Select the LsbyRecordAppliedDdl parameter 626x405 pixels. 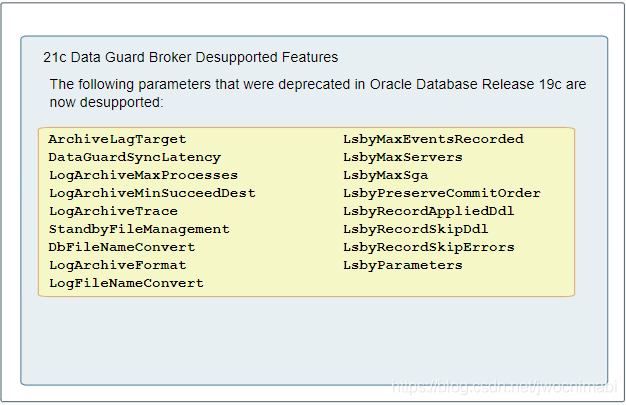pyautogui.click(x=428, y=211)
